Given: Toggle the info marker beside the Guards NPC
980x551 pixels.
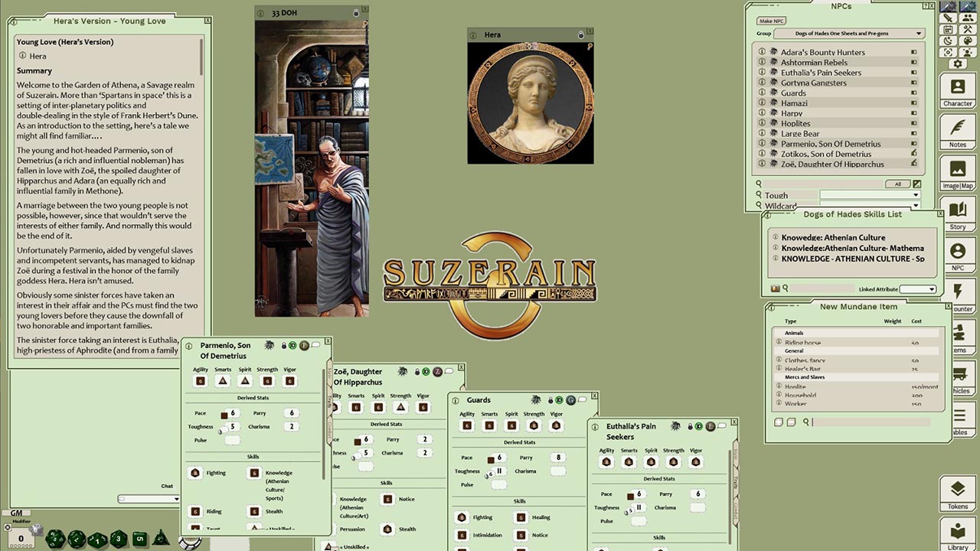Looking at the screenshot, I should 762,93.
